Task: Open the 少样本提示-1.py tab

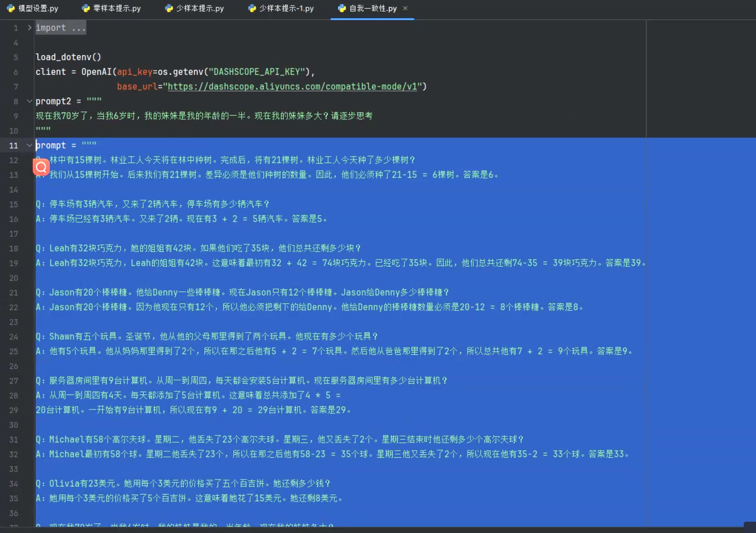Action: pyautogui.click(x=286, y=8)
